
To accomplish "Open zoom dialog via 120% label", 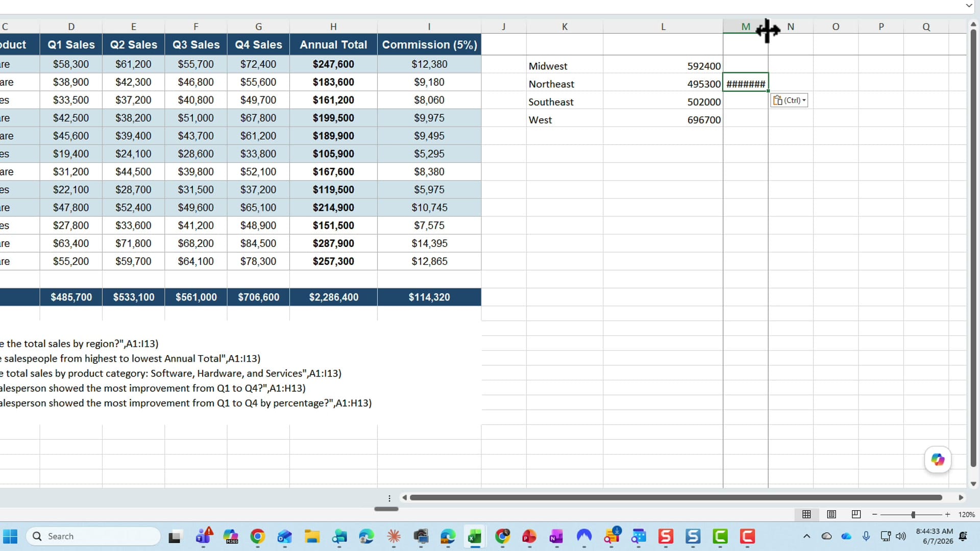I will [x=966, y=515].
